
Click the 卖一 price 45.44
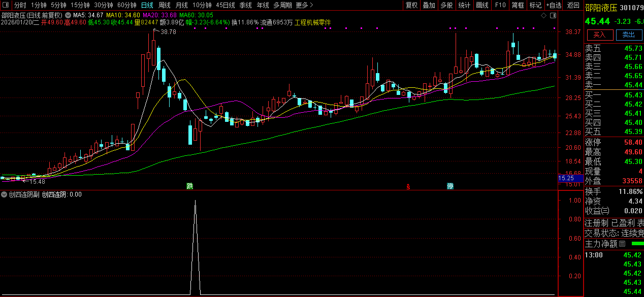point(633,85)
